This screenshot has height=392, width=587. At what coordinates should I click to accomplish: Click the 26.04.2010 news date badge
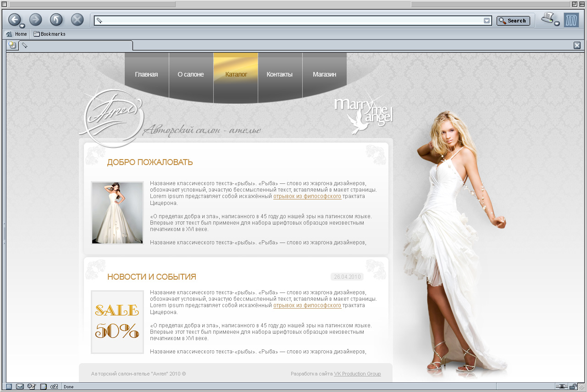tap(347, 277)
